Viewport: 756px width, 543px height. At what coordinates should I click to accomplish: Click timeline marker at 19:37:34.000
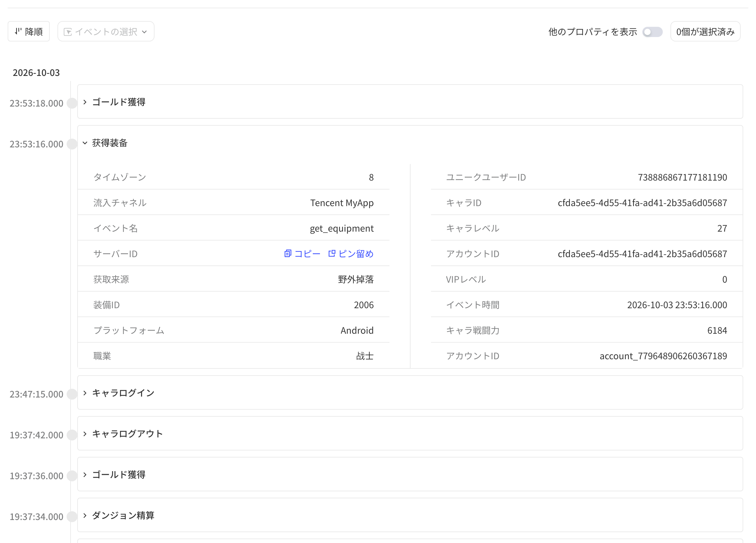click(x=72, y=517)
